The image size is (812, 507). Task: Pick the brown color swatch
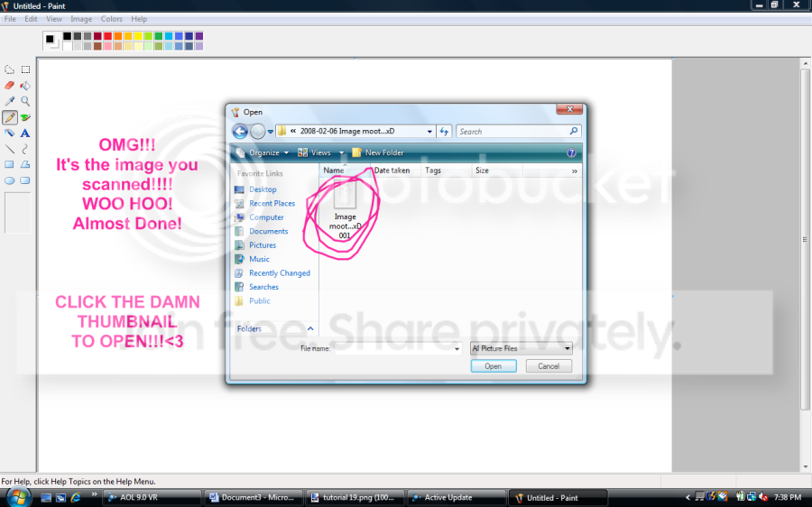click(x=97, y=46)
